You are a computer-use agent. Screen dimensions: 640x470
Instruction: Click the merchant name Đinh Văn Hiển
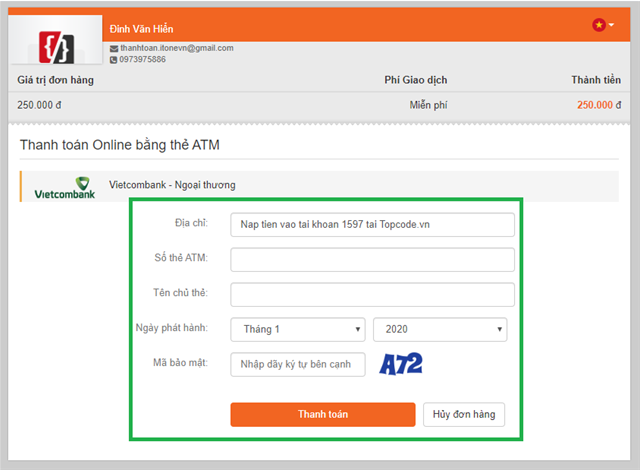[x=141, y=29]
